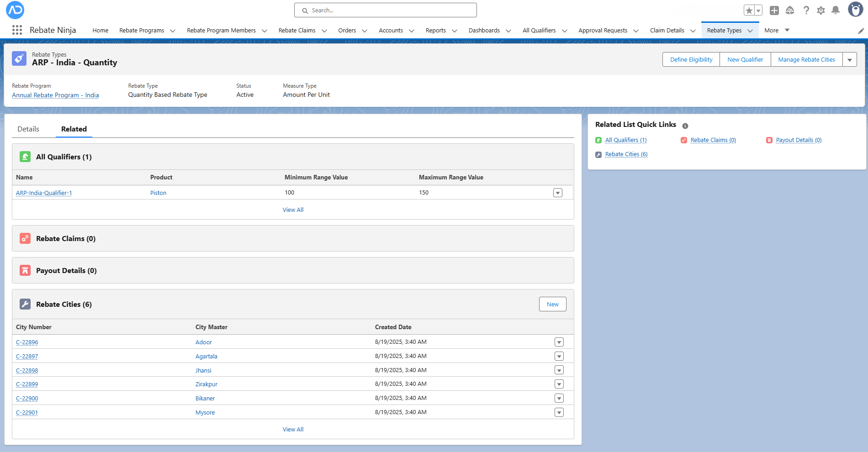This screenshot has height=452, width=868.
Task: Open the Annual Rebate Program - India link
Action: click(x=55, y=95)
